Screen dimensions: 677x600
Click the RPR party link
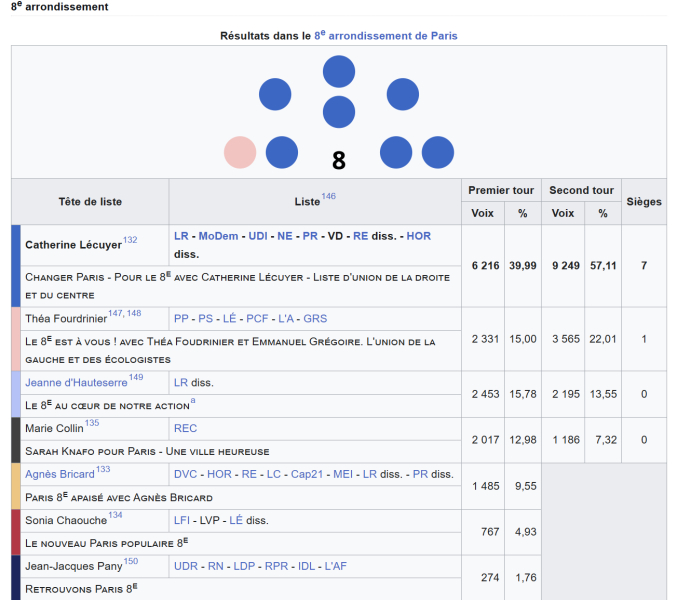(275, 566)
